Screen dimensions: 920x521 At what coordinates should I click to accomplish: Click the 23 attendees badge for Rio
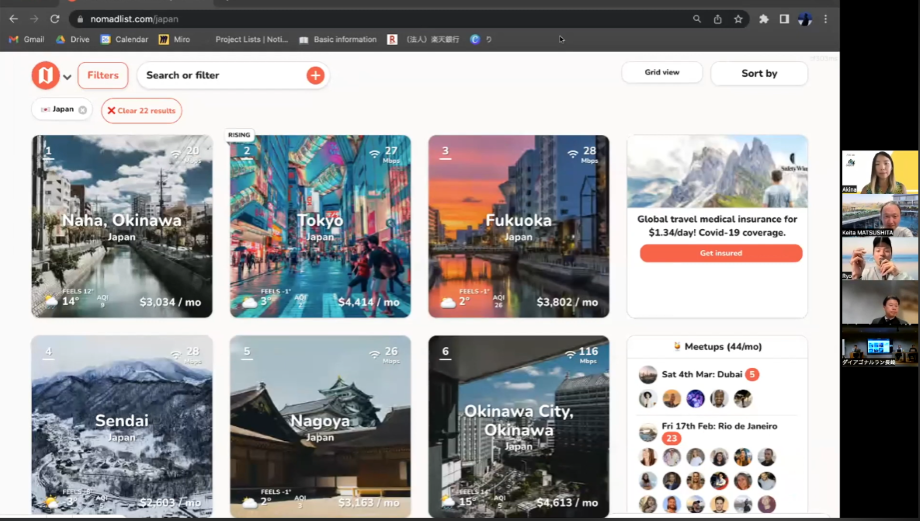click(x=671, y=438)
